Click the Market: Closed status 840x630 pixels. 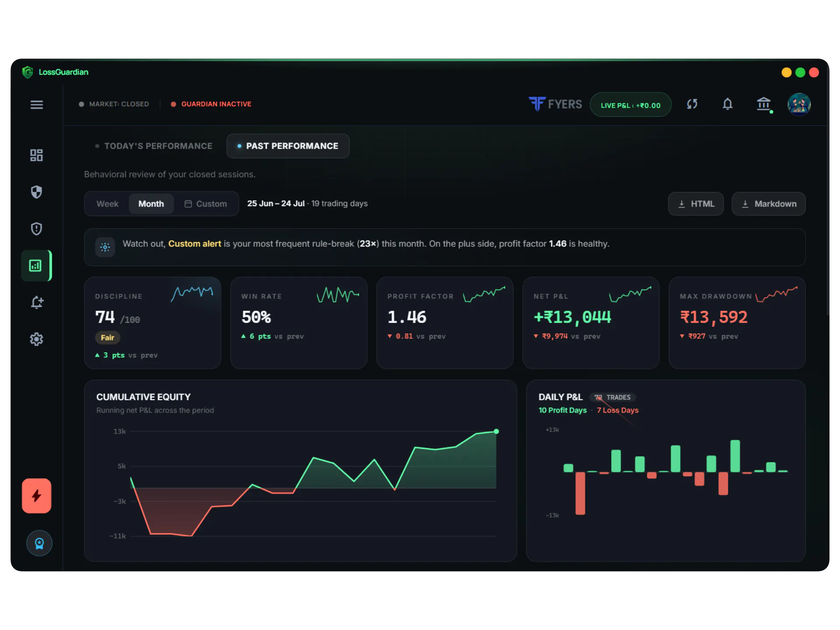(x=114, y=104)
